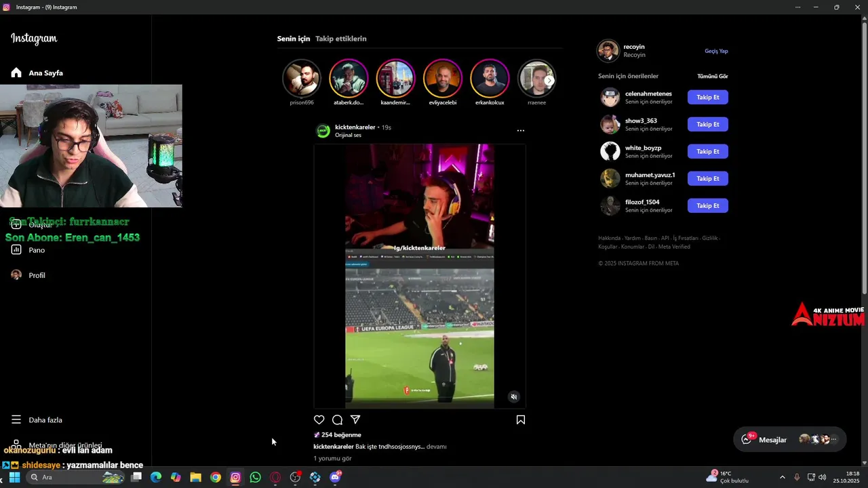868x488 pixels.
Task: Open volume control in system tray
Action: coord(823,477)
